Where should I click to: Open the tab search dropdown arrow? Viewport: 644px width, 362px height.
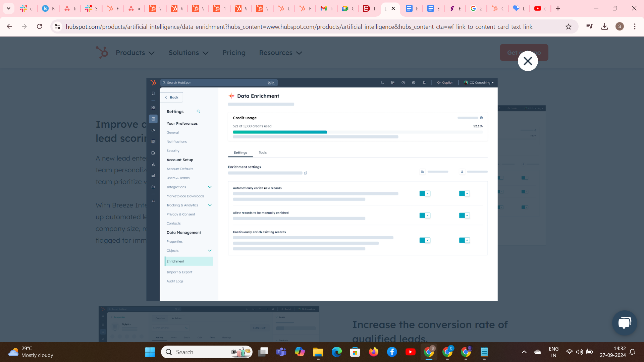tap(8, 8)
